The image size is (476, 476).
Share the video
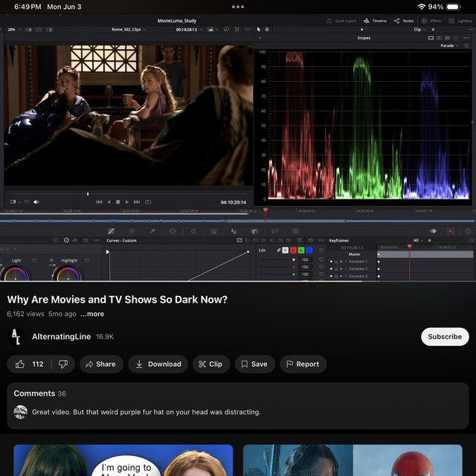pyautogui.click(x=101, y=364)
